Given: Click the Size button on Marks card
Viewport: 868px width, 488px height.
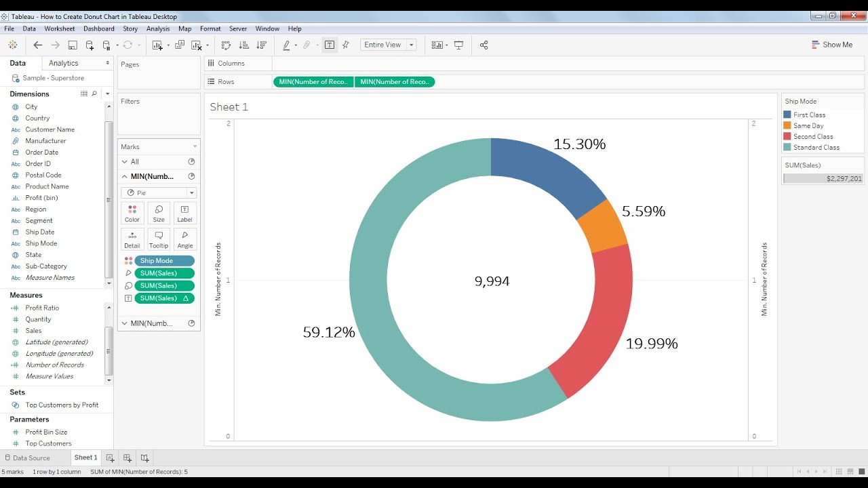Looking at the screenshot, I should click(159, 213).
